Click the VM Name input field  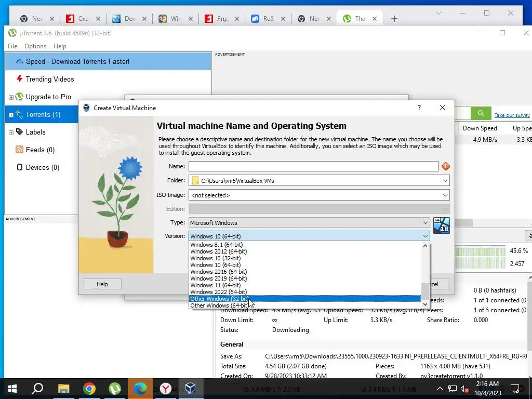click(x=313, y=166)
